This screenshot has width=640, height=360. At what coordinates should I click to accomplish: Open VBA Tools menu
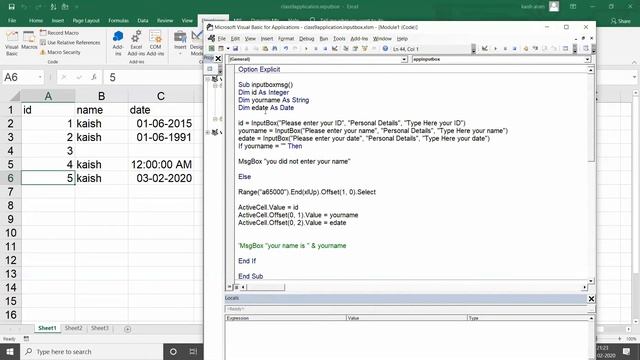coord(339,39)
